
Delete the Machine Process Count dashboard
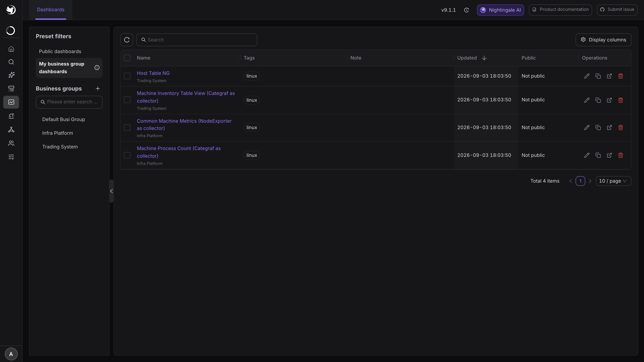pyautogui.click(x=620, y=155)
